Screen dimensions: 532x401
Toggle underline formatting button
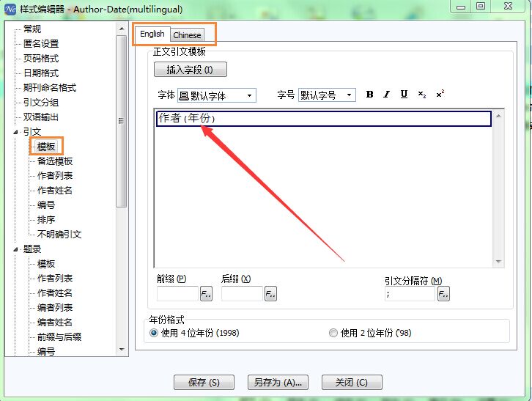pyautogui.click(x=404, y=95)
